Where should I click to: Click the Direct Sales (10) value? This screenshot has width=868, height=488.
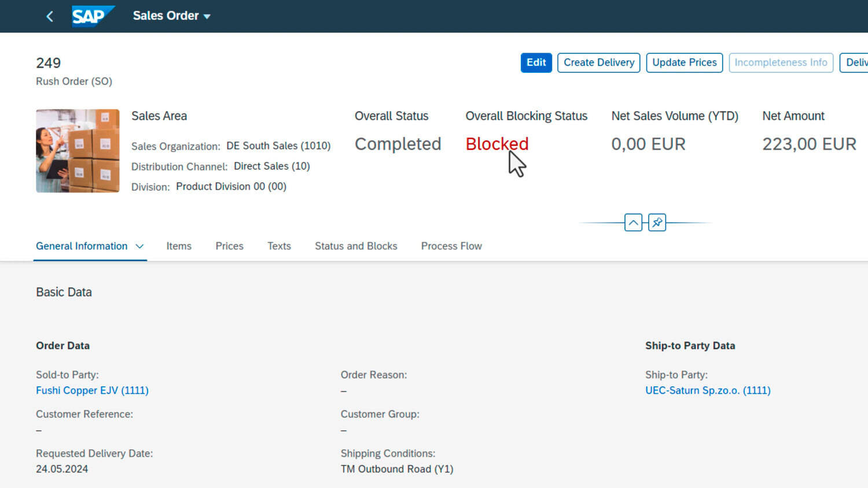tap(272, 166)
